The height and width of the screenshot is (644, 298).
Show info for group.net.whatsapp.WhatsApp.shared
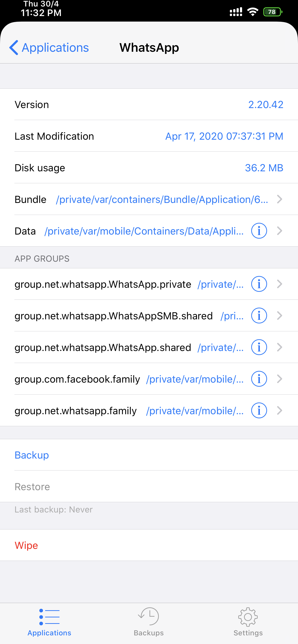click(259, 347)
